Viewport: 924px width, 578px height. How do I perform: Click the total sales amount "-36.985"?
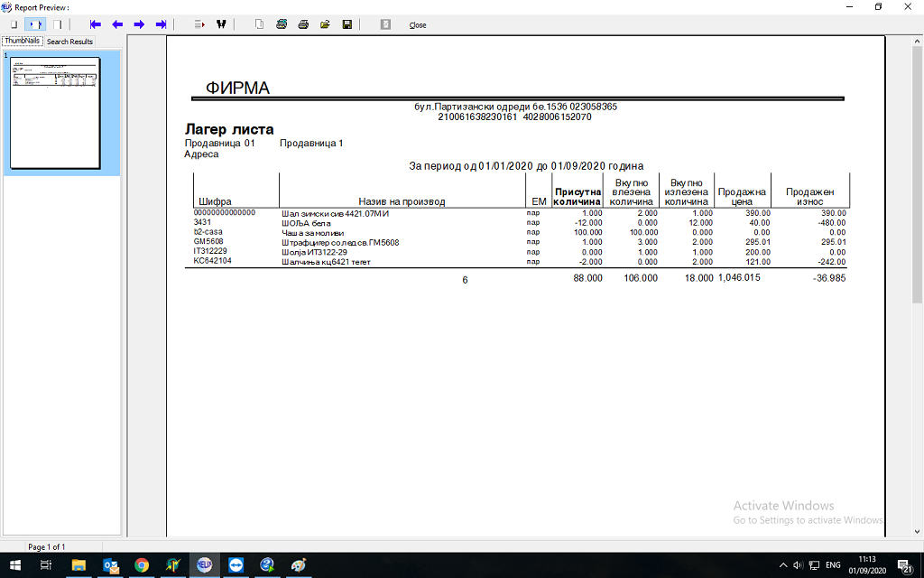[829, 278]
